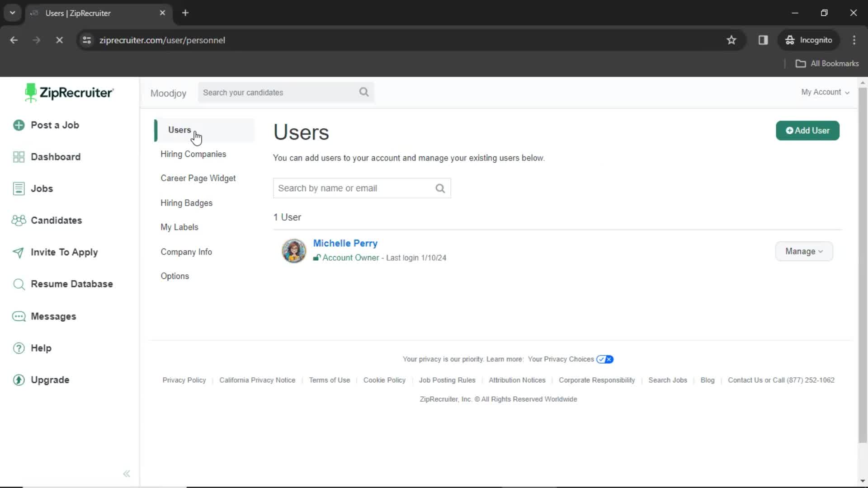
Task: Click the page vertical scrollbar
Action: pos(863,264)
